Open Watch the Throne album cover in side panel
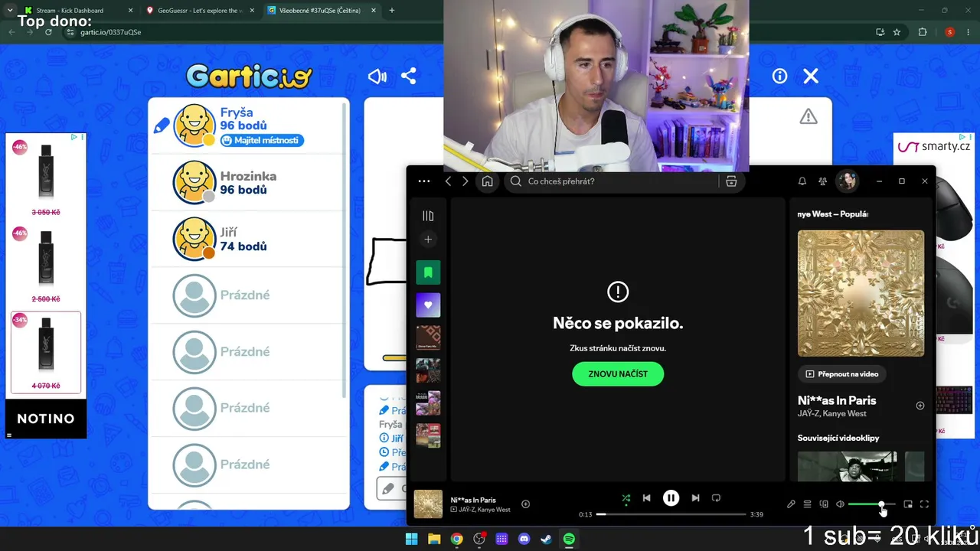The image size is (980, 551). pos(861,293)
